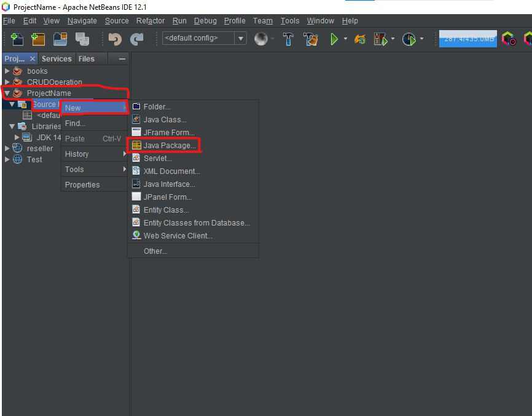Viewport: 532px width, 416px height.
Task: Open the Source menu
Action: [117, 21]
